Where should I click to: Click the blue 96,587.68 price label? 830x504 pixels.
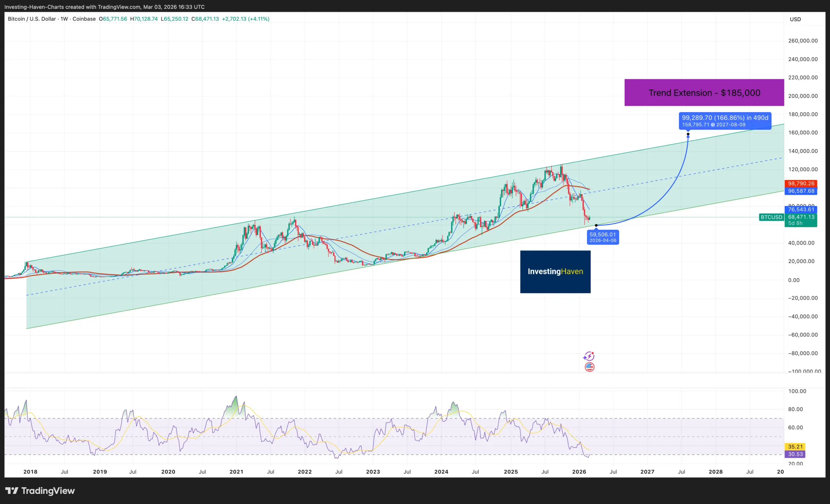tap(801, 191)
